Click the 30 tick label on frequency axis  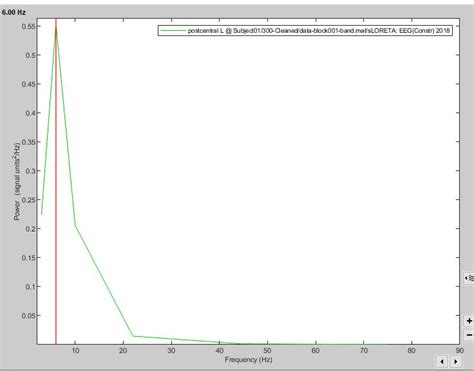[x=171, y=350]
